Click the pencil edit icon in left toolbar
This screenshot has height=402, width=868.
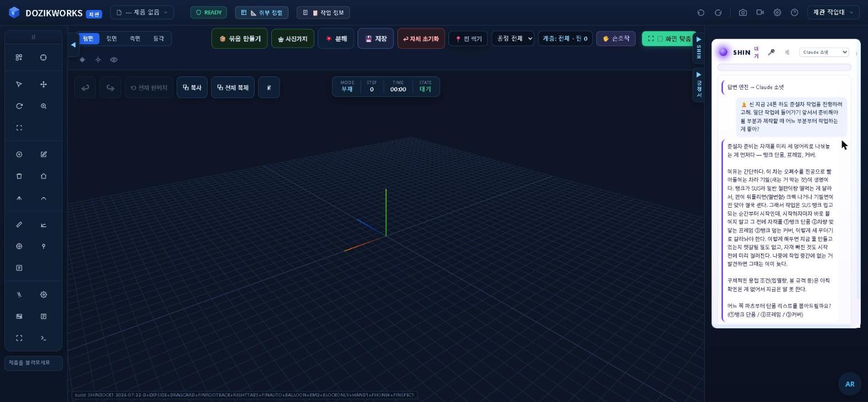(43, 154)
